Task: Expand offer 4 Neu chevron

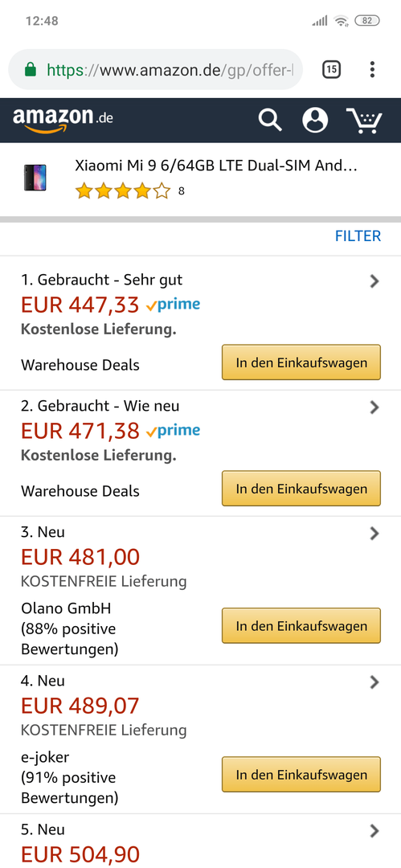Action: tap(374, 682)
